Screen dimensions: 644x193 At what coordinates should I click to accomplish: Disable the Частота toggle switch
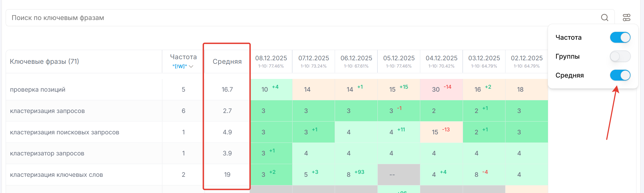[x=620, y=37]
